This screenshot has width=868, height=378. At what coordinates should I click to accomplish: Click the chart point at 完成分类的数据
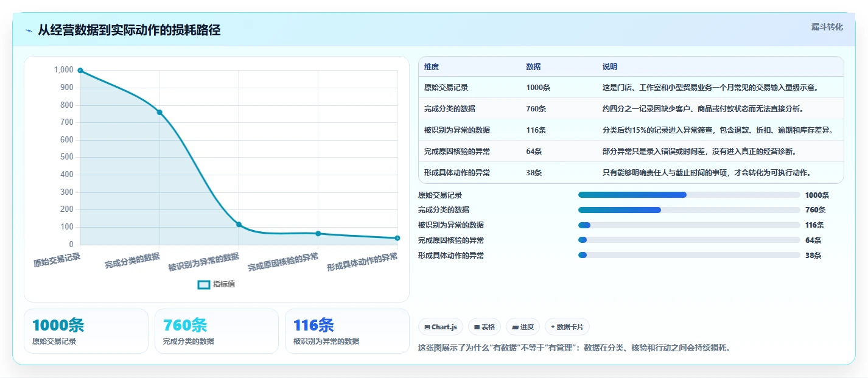tap(159, 112)
